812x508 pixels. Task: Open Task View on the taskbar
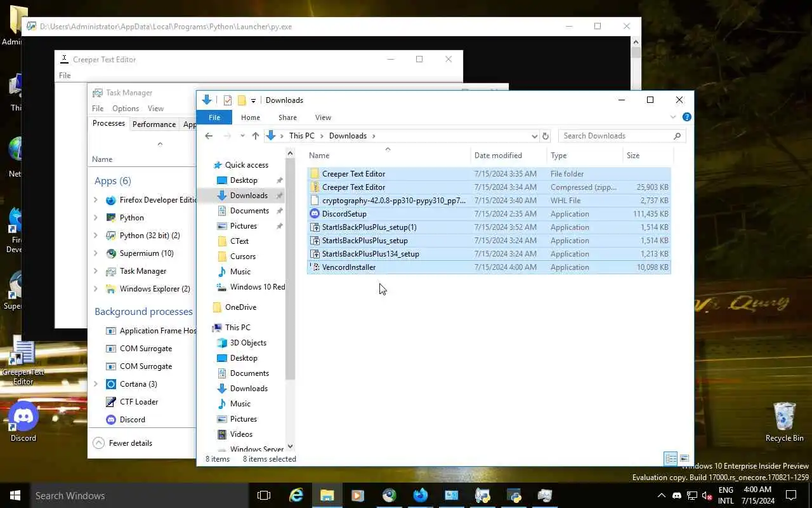(x=264, y=495)
